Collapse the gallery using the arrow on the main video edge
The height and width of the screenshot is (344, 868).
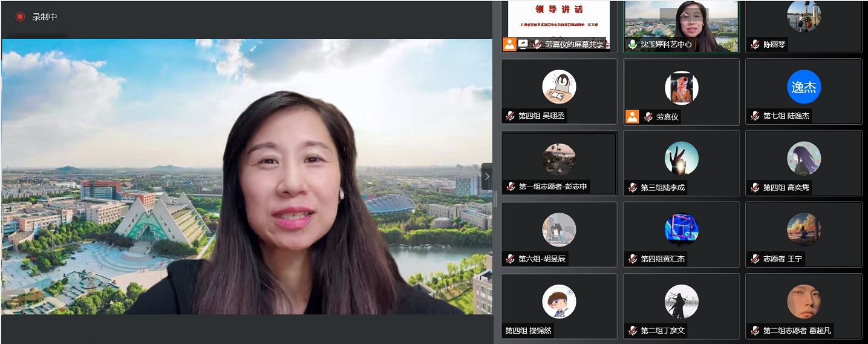pos(487,176)
